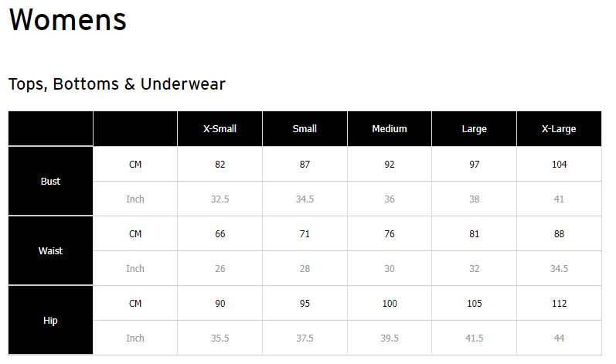Click Small waist value 28 inch
This screenshot has width=616, height=364.
pos(305,269)
